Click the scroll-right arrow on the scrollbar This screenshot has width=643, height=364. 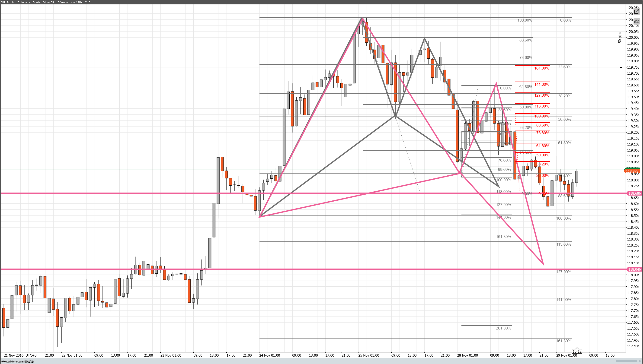tap(640, 361)
